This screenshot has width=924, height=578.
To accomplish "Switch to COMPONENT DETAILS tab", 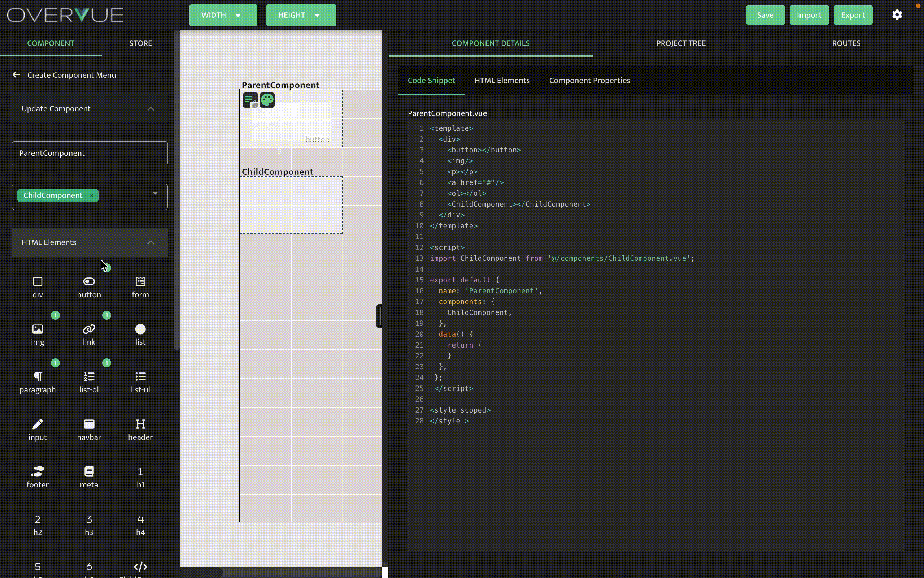I will (491, 43).
